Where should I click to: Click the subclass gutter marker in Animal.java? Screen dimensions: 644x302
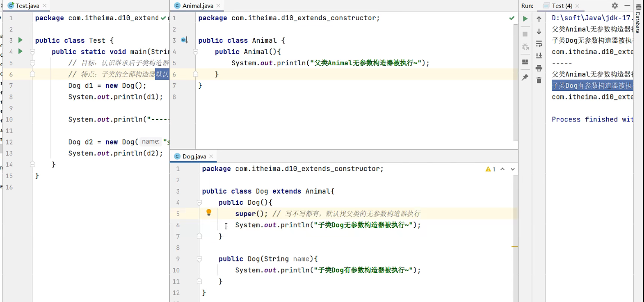pos(184,41)
